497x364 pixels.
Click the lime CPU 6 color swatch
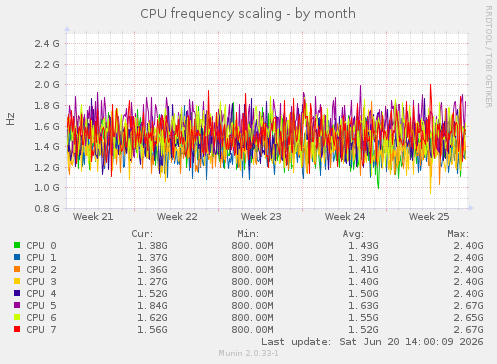(x=17, y=317)
